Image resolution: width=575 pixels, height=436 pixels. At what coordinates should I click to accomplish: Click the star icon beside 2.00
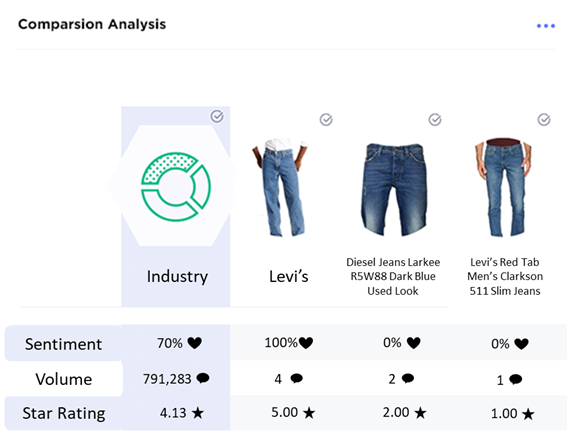coord(420,413)
